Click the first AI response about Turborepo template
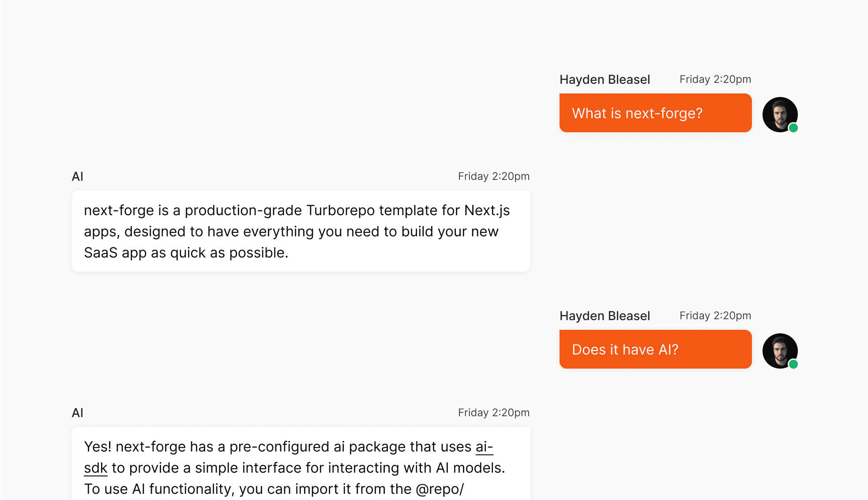The width and height of the screenshot is (868, 500). (x=301, y=231)
